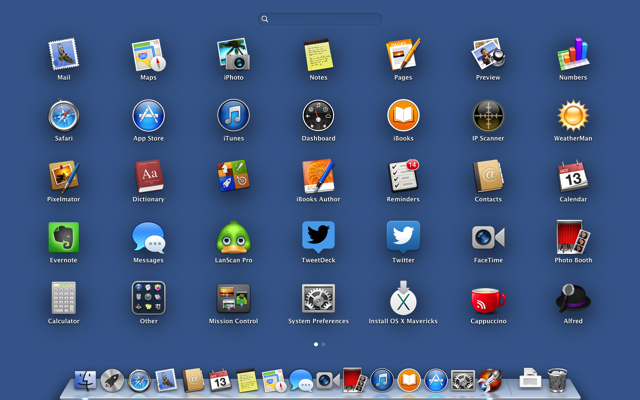Open Cappuccino
Screen dimensions: 640x400
coord(488,300)
